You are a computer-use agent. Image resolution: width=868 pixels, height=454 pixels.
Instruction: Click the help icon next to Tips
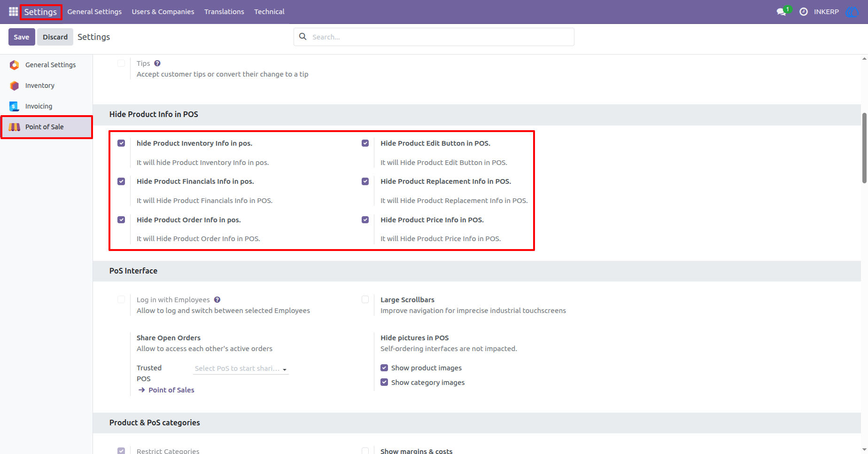tap(157, 63)
